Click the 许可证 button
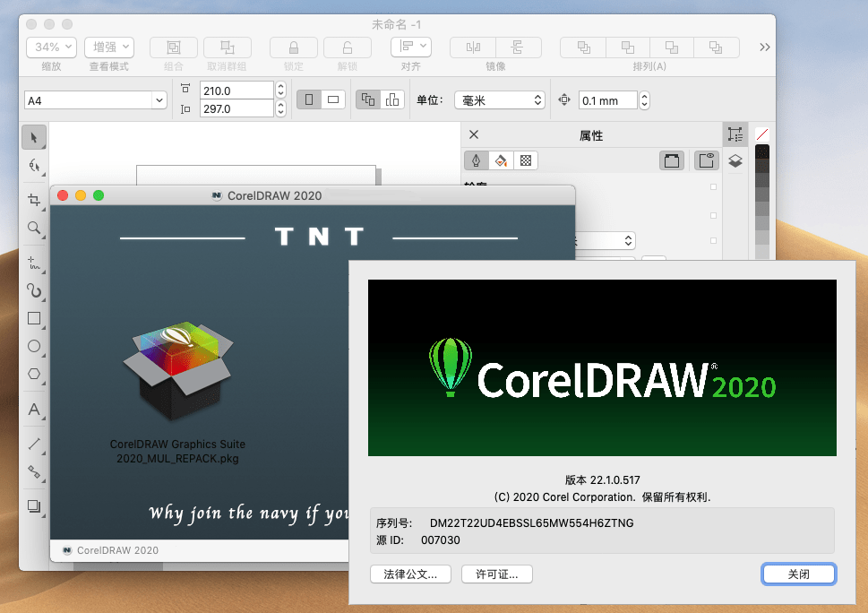 click(497, 574)
